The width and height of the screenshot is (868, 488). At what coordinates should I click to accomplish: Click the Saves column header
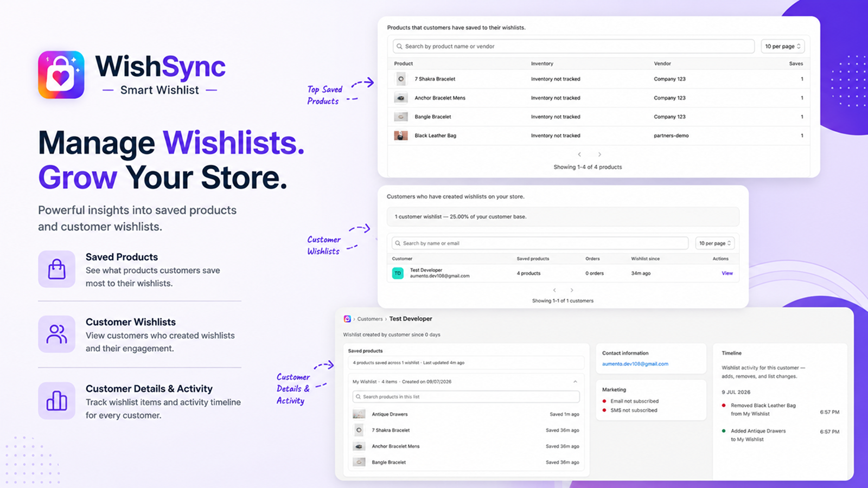(x=796, y=63)
